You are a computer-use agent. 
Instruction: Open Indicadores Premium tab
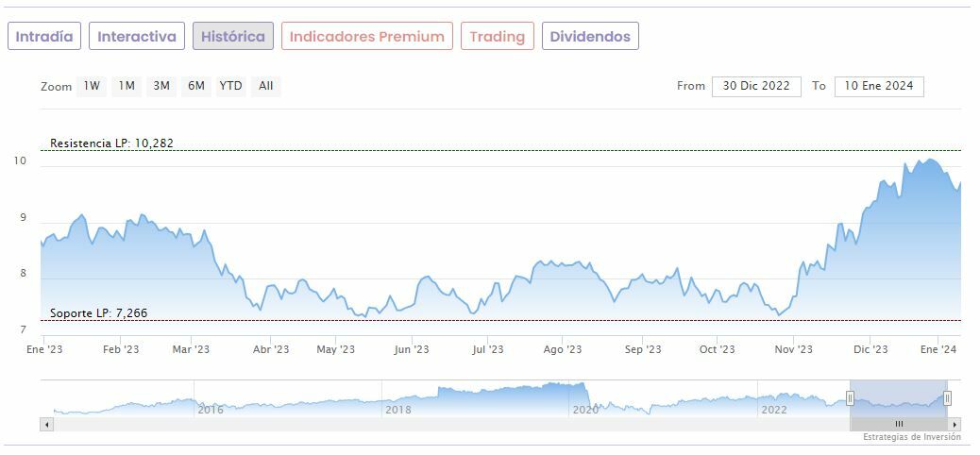click(366, 37)
